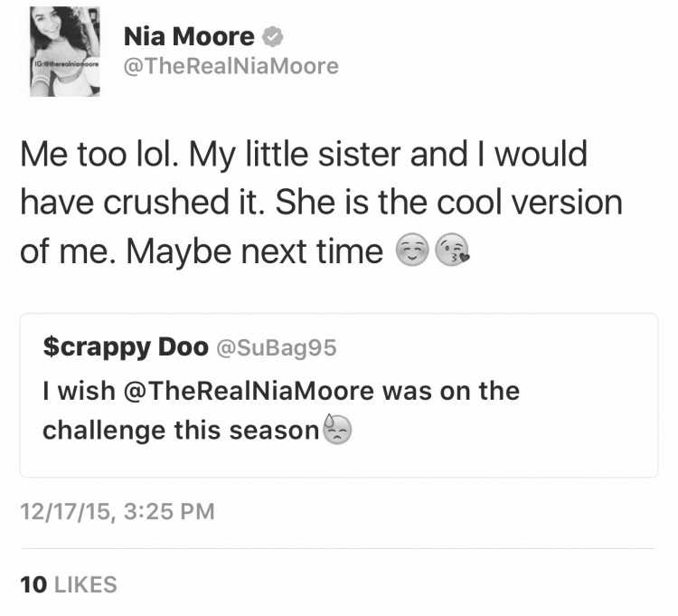678x616 pixels.
Task: Click 'She is the cool version' line
Action: pos(448,202)
